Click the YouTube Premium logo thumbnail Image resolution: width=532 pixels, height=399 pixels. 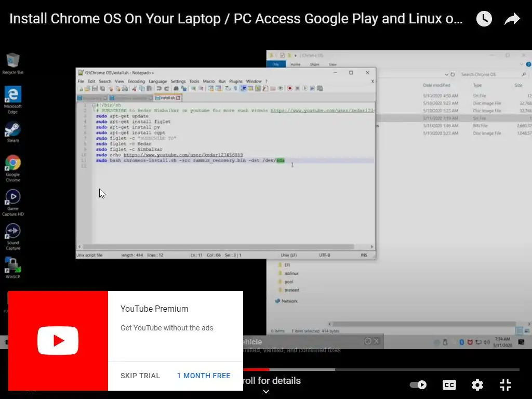pyautogui.click(x=58, y=341)
